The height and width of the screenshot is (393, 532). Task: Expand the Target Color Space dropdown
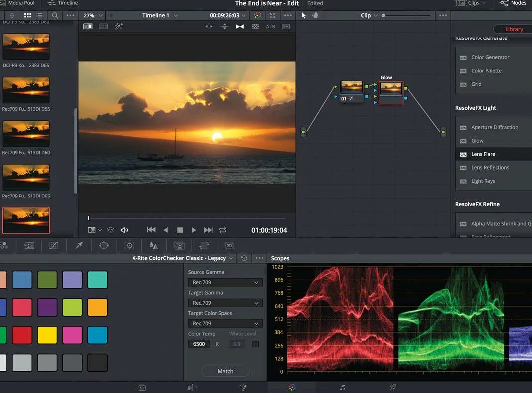(225, 323)
